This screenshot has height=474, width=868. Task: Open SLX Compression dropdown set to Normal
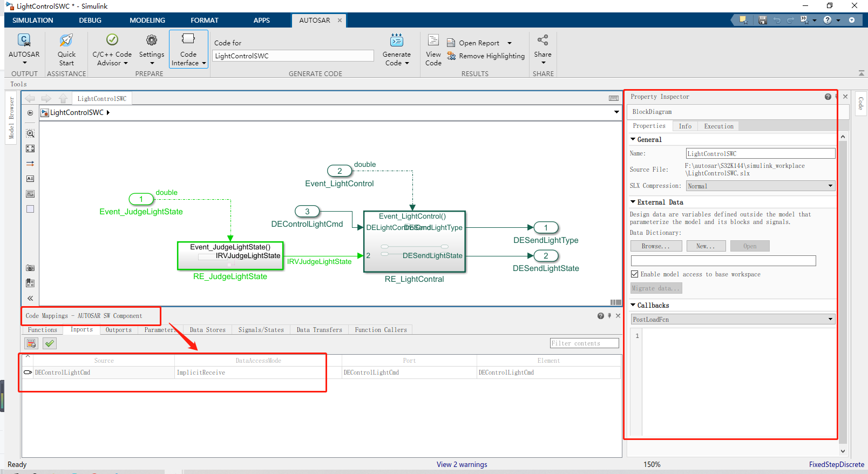coord(761,186)
